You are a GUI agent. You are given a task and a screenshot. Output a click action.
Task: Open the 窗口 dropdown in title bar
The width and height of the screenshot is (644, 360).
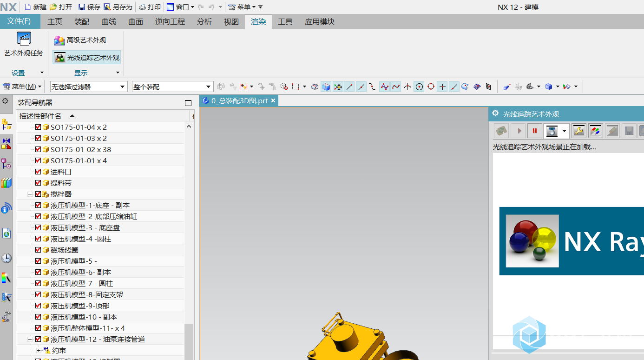(x=180, y=7)
